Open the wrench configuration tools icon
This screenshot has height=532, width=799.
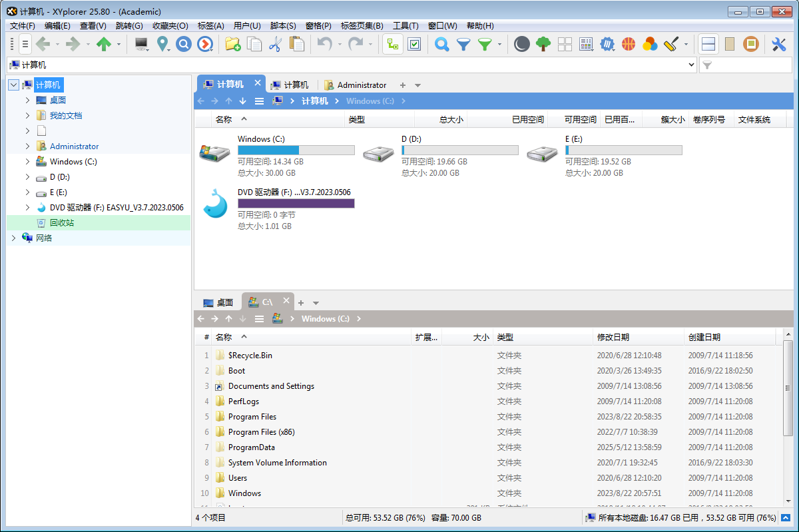pyautogui.click(x=778, y=45)
